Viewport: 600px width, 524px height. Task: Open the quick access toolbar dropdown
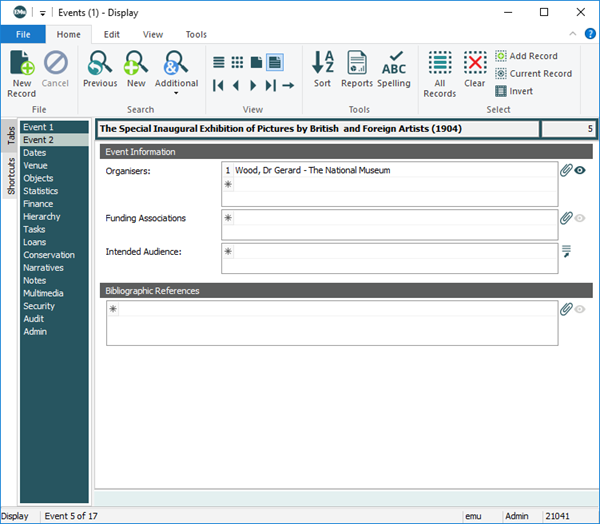coord(44,12)
